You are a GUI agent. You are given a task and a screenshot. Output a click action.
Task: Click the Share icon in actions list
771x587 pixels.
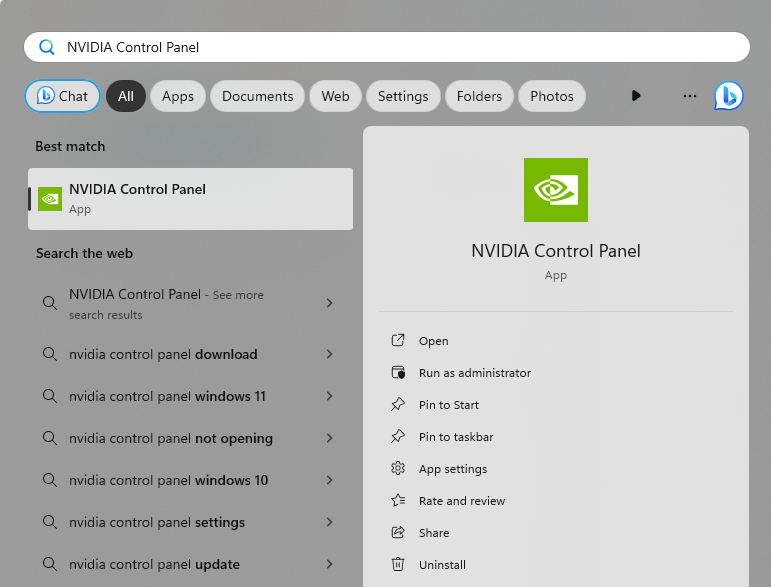tap(398, 533)
